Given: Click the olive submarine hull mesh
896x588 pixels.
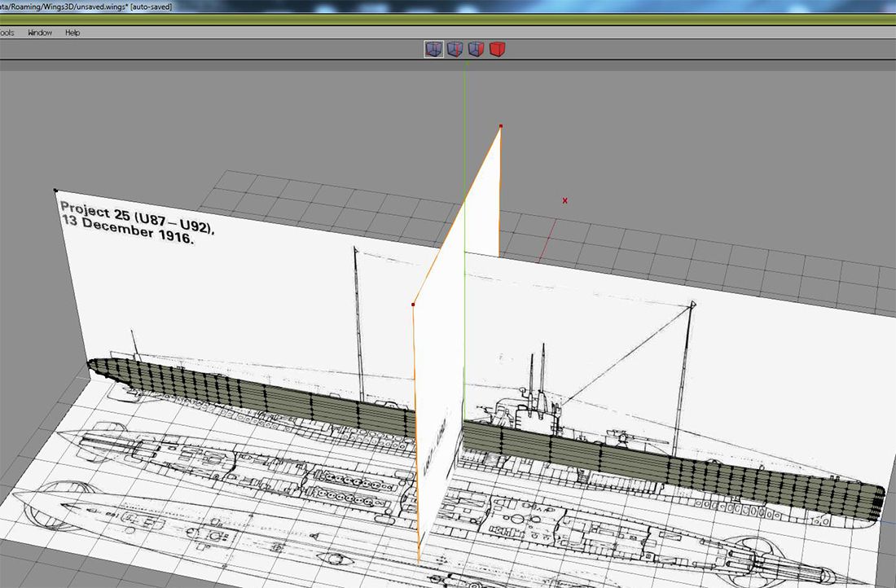Looking at the screenshot, I should (x=485, y=440).
